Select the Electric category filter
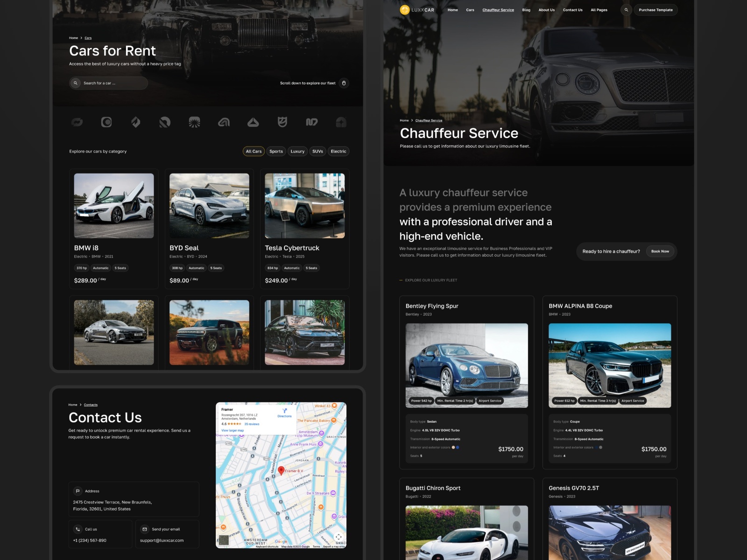Screen dimensions: 747x560 pyautogui.click(x=338, y=151)
